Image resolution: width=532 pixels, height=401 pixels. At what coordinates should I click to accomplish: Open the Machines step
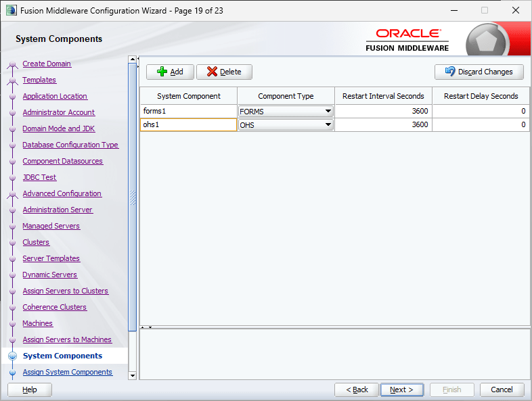[38, 324]
